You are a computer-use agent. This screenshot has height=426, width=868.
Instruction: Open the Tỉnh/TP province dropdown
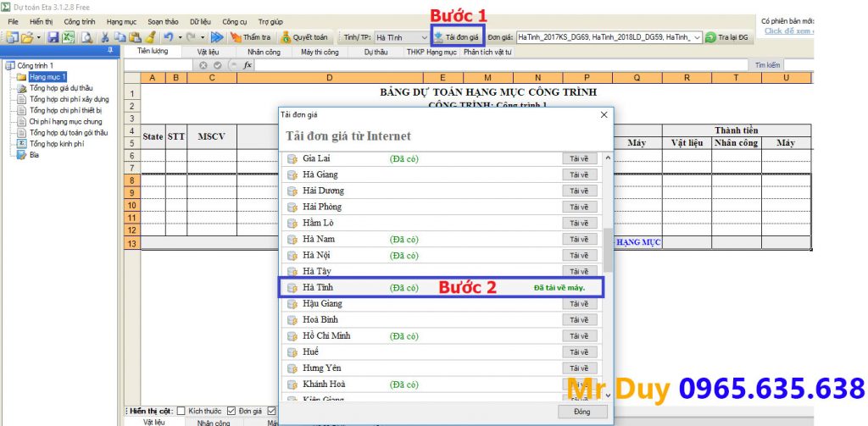(424, 37)
